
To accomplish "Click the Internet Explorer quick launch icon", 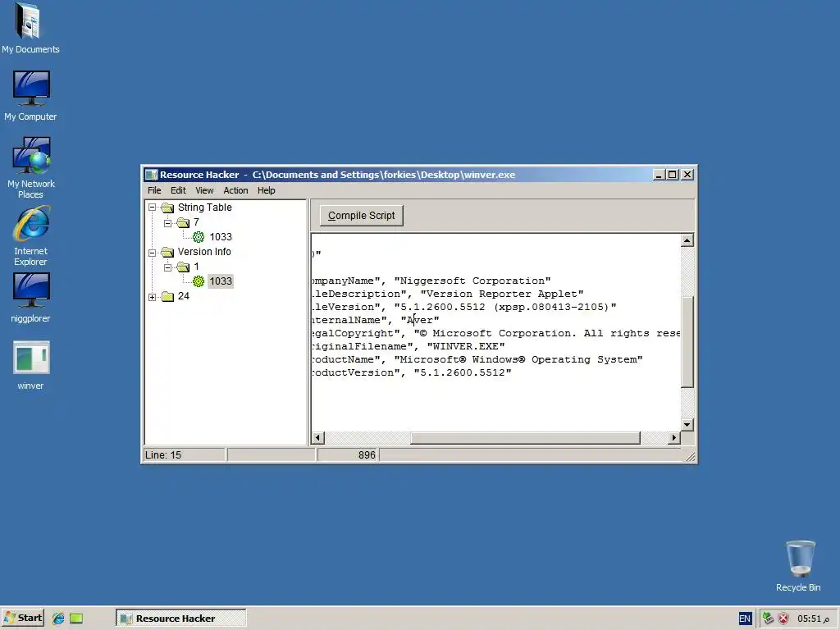I will coord(58,619).
